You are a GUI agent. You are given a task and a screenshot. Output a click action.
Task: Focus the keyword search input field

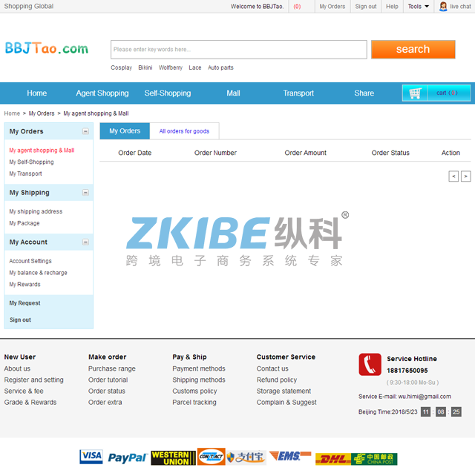pos(239,50)
